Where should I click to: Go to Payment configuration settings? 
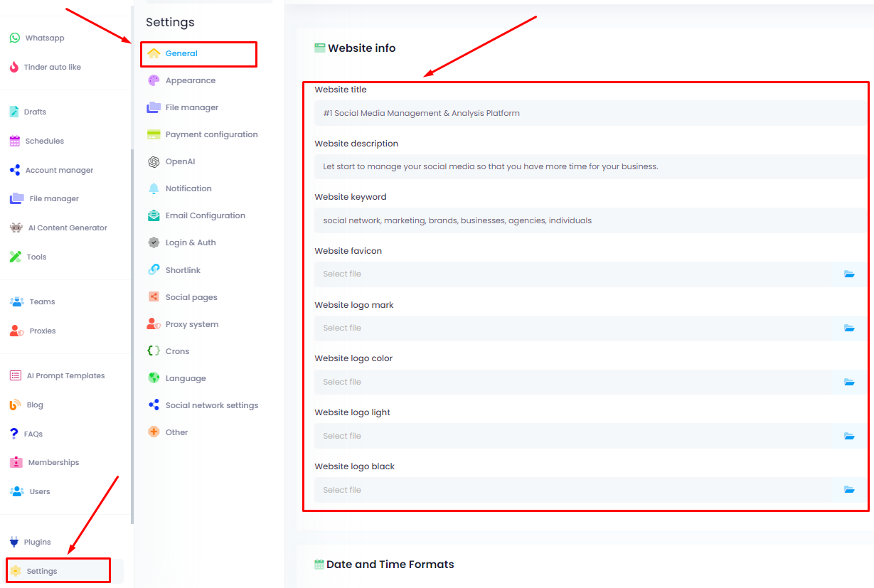tap(211, 134)
